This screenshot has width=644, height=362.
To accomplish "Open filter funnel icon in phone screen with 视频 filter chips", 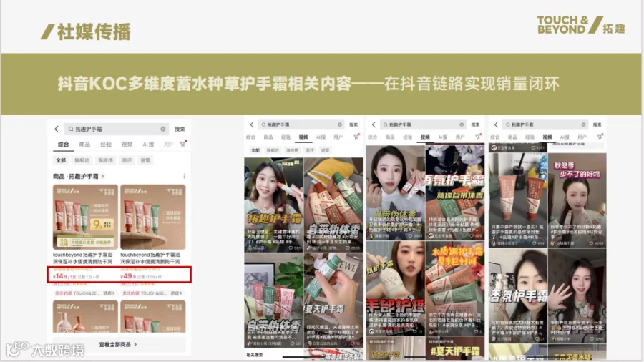I will (356, 137).
